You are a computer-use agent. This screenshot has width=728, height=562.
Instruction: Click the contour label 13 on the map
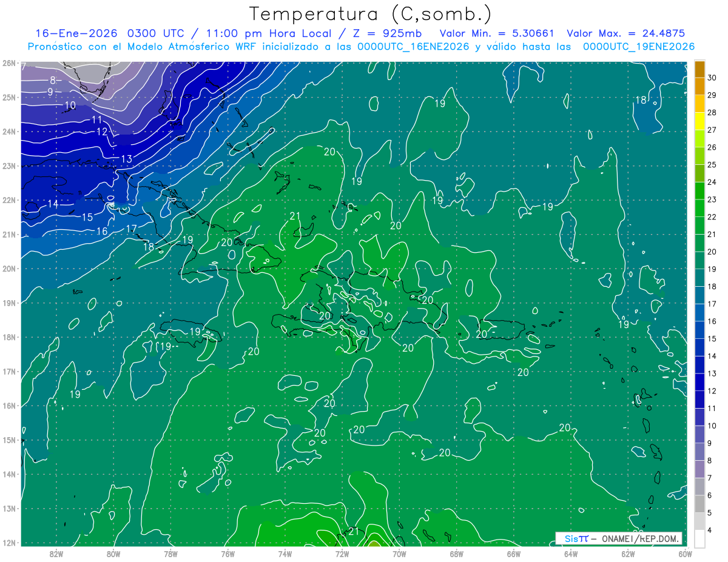tap(127, 159)
